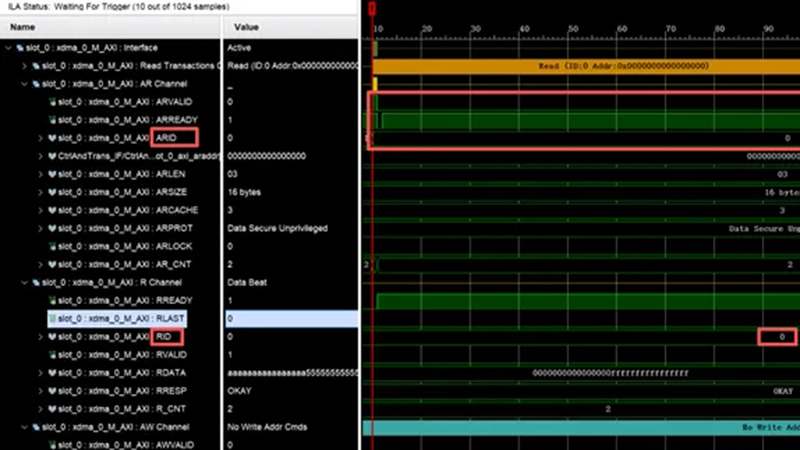The height and width of the screenshot is (450, 800).
Task: Click the RDATA bus icon
Action: 53,372
